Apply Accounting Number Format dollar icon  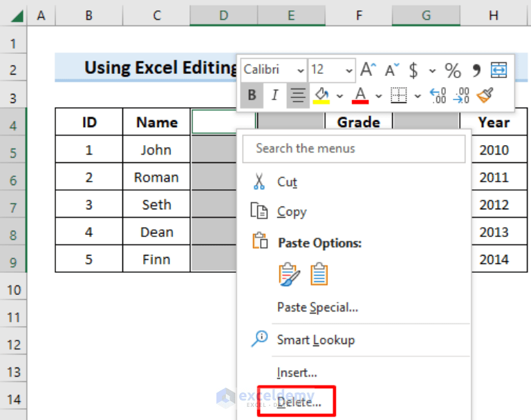pos(413,70)
